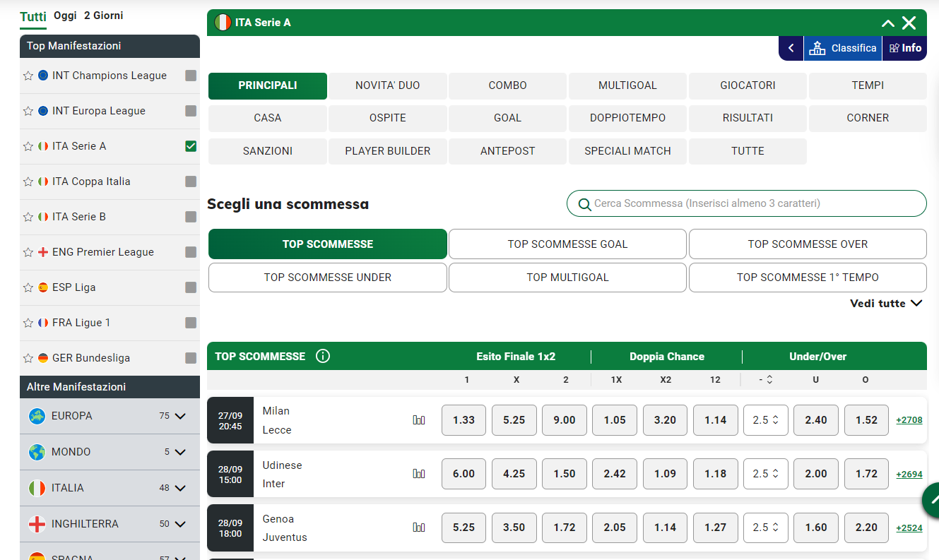Expand the EUROPA competitions list

pos(183,417)
